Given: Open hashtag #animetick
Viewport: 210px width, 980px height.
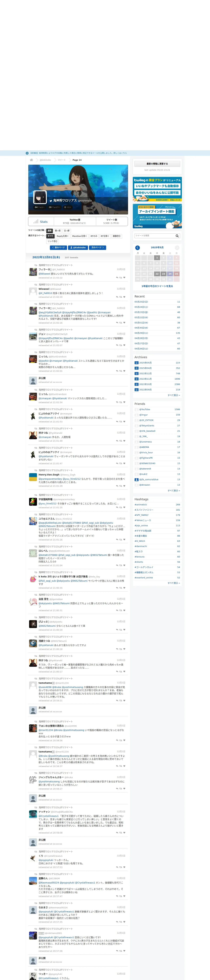Looking at the screenshot, I should (x=141, y=505).
